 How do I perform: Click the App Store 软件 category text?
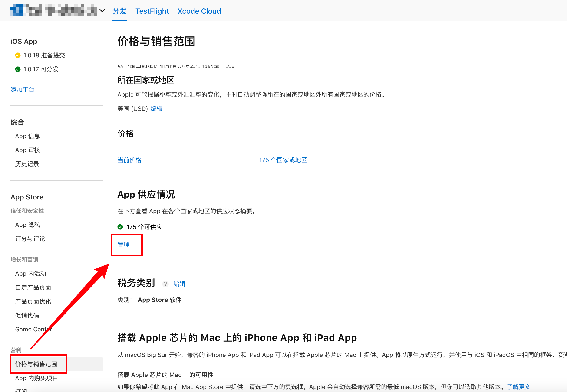pyautogui.click(x=160, y=300)
